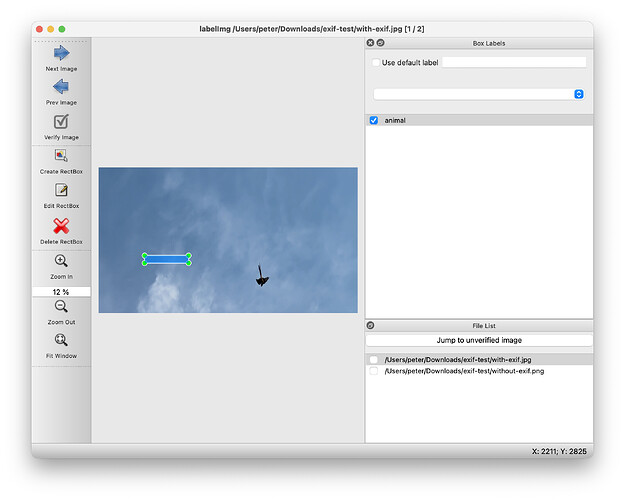Click the Box Labels panel title
The height and width of the screenshot is (500, 624).
[x=489, y=43]
